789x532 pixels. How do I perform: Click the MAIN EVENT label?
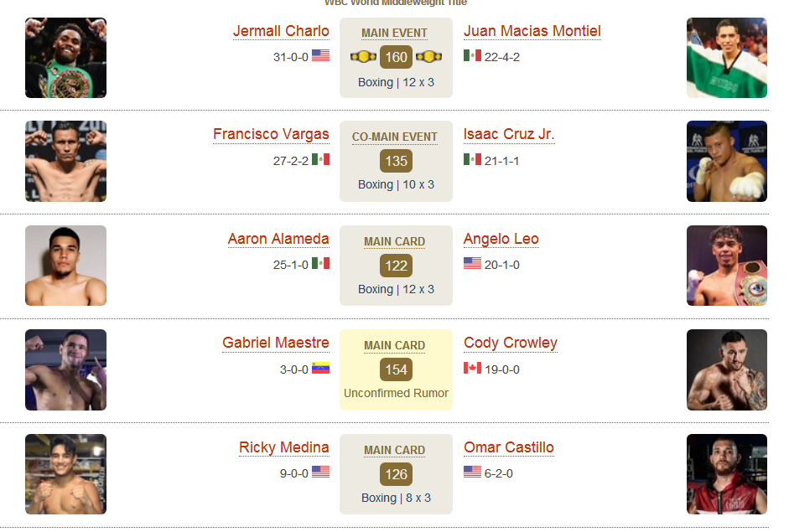coord(394,34)
